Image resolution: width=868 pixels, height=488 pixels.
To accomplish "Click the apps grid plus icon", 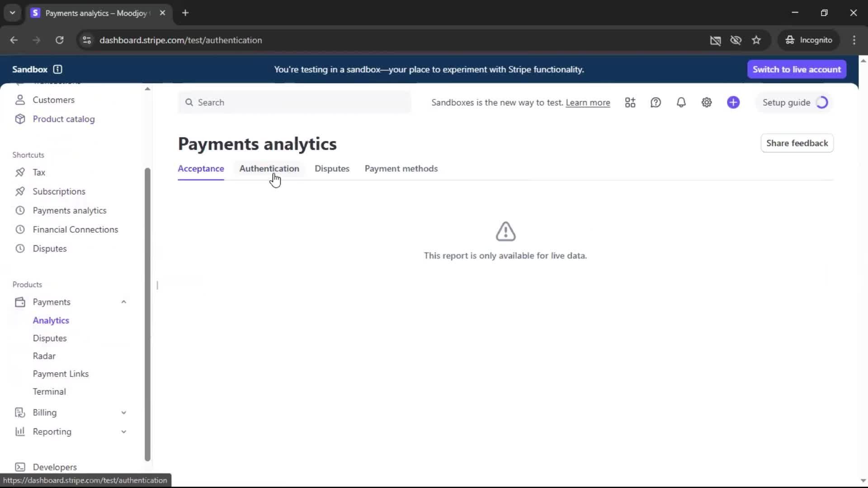I will pos(630,103).
